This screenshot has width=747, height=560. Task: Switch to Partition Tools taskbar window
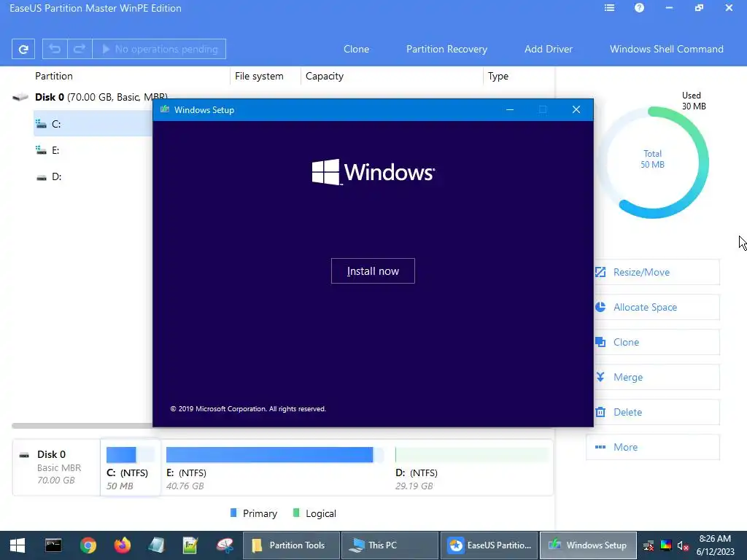pyautogui.click(x=291, y=545)
